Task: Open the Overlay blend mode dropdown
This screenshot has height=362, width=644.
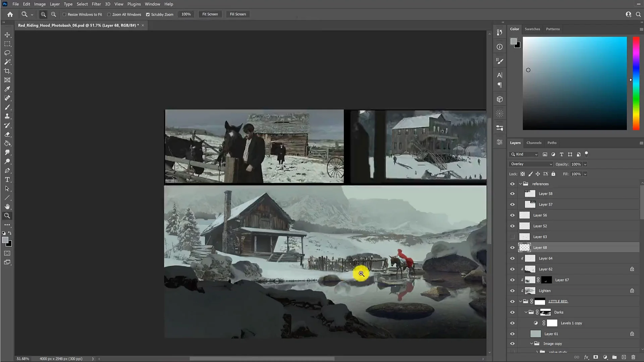Action: [531, 164]
